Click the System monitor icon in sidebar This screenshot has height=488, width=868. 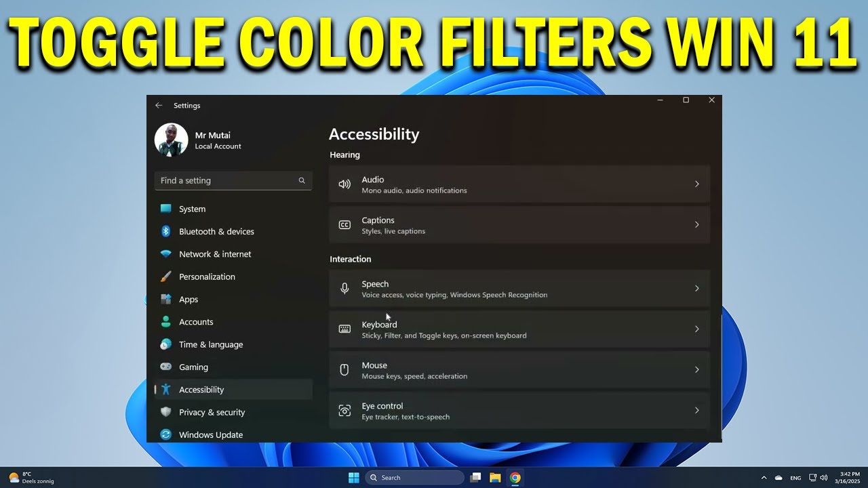click(165, 209)
